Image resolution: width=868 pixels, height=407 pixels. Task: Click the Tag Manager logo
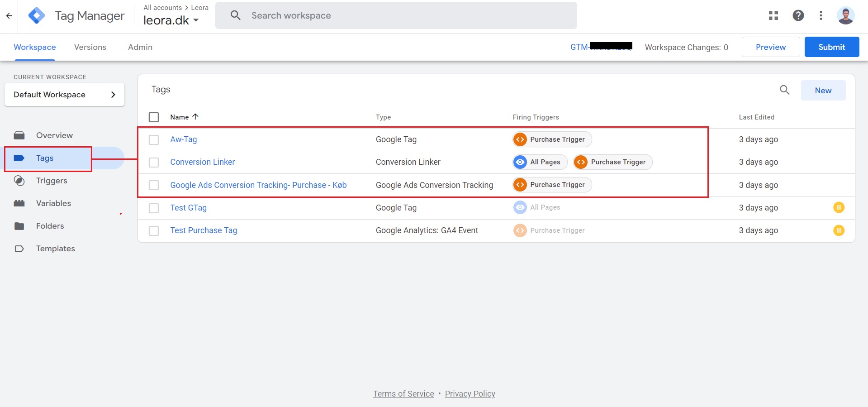[x=37, y=16]
